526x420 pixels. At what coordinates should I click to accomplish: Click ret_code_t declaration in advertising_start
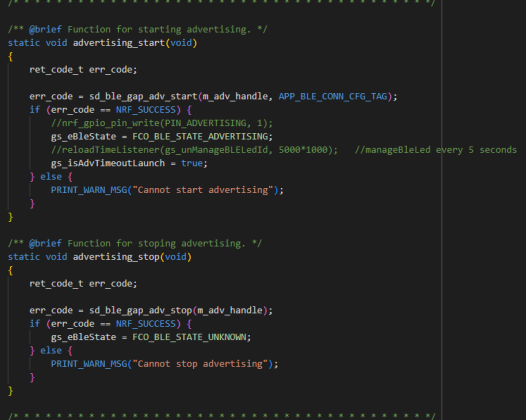83,70
